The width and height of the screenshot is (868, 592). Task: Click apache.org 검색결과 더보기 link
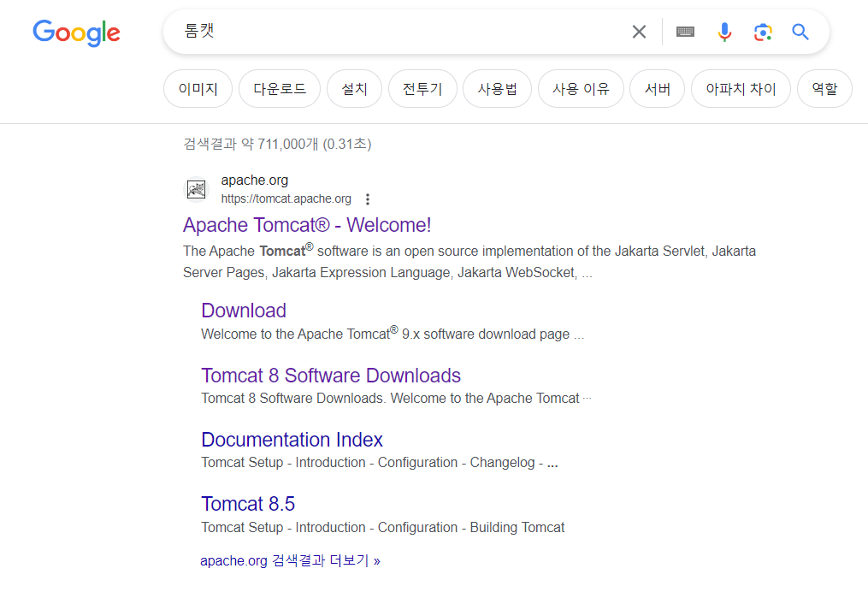pyautogui.click(x=290, y=560)
